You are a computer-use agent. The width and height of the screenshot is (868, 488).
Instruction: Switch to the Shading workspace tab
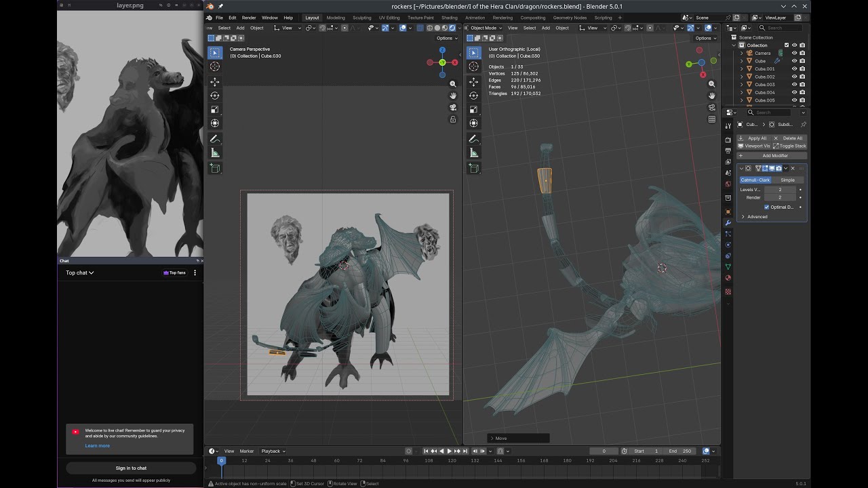[450, 18]
